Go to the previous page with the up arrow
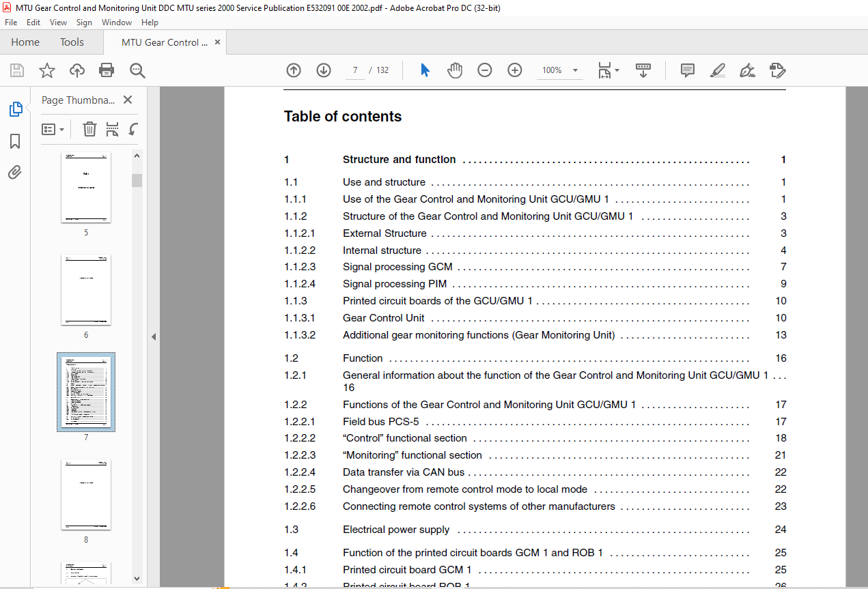868x589 pixels. click(x=294, y=70)
